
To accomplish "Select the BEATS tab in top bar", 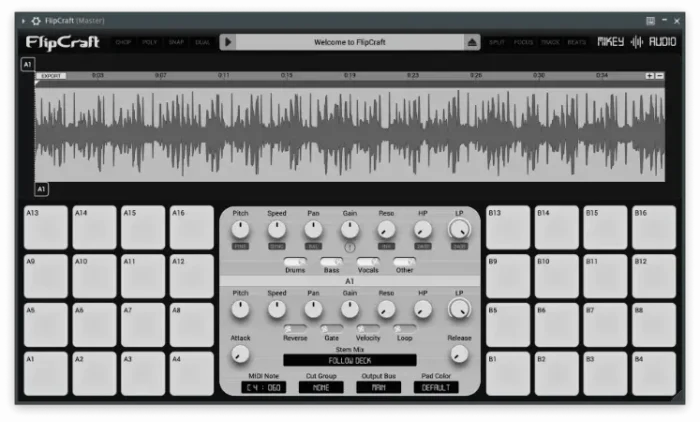I will [577, 43].
